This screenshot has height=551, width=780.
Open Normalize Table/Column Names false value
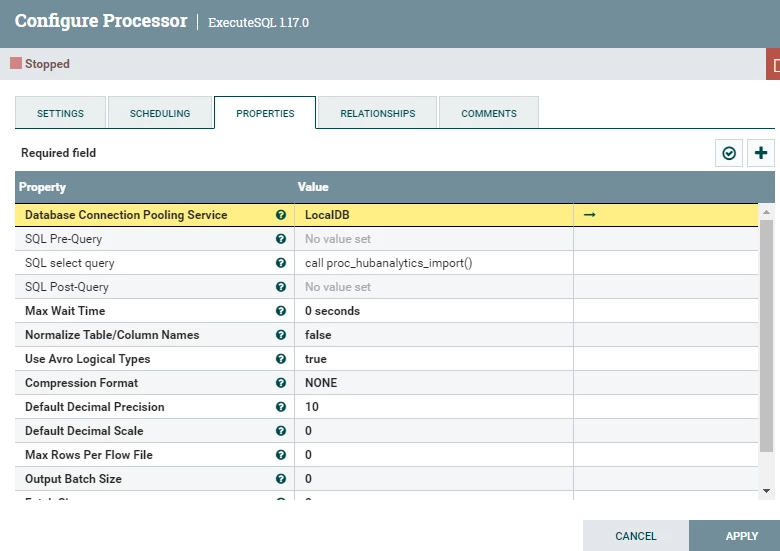click(x=434, y=335)
